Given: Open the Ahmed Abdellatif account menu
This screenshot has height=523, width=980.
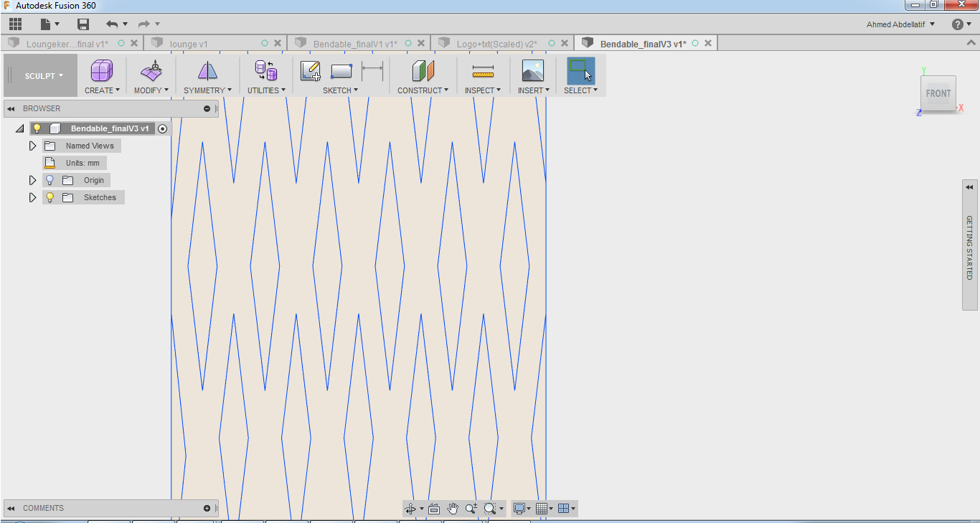Looking at the screenshot, I should 901,24.
